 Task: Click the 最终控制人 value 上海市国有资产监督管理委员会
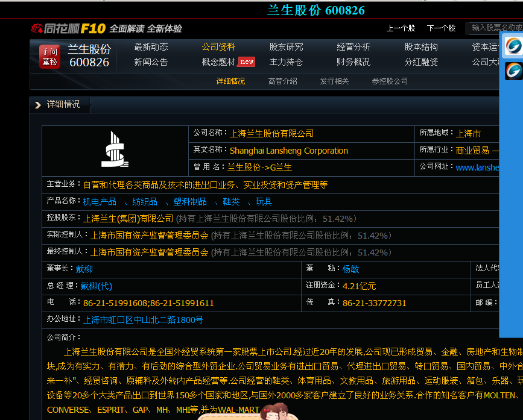point(150,252)
